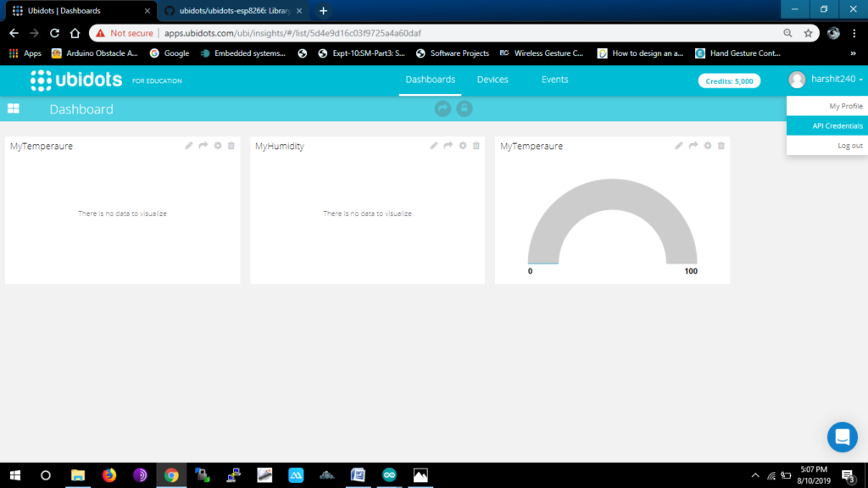The height and width of the screenshot is (488, 868).
Task: Delete the gauge MyTemperaure widget
Action: tap(721, 146)
